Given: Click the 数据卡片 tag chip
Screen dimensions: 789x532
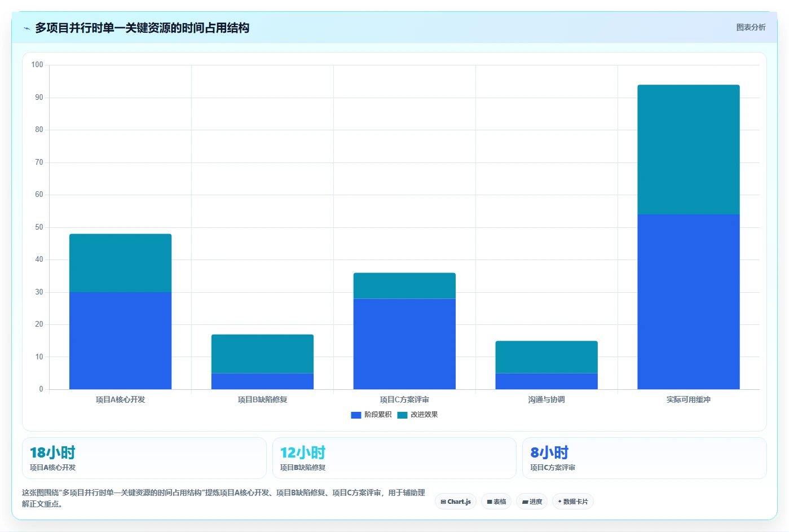Looking at the screenshot, I should click(573, 502).
